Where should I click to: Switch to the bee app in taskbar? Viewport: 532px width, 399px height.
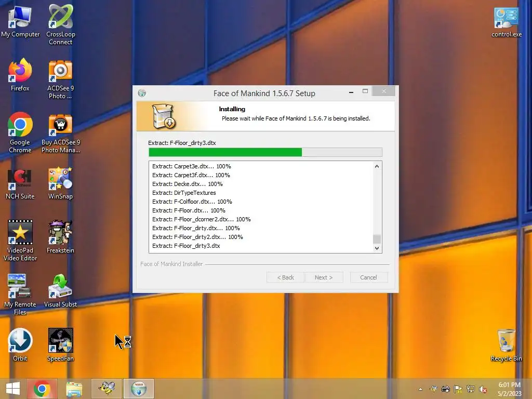click(106, 389)
